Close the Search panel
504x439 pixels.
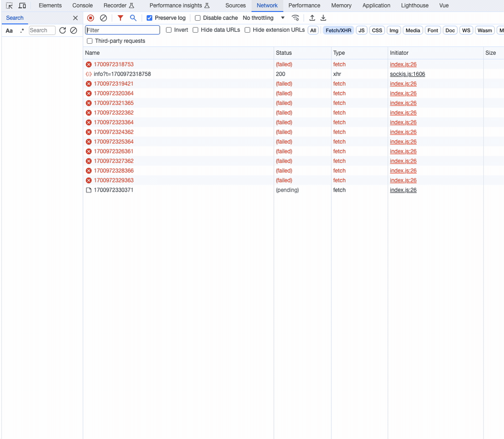(x=75, y=18)
